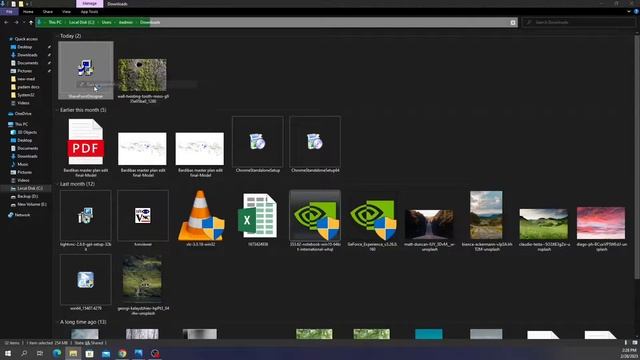Select the ChromeStandaloneSetup64 installer icon
This screenshot has height=360, width=640.
click(315, 142)
